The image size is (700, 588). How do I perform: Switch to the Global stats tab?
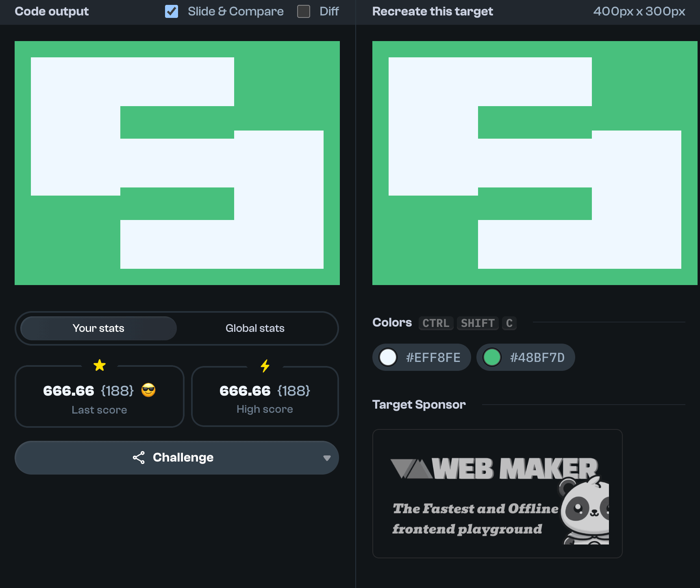[x=255, y=328]
